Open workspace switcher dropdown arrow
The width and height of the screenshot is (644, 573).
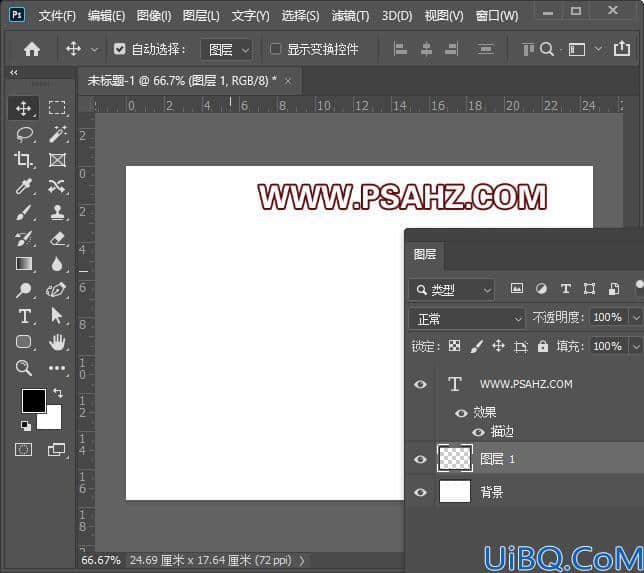(x=598, y=49)
